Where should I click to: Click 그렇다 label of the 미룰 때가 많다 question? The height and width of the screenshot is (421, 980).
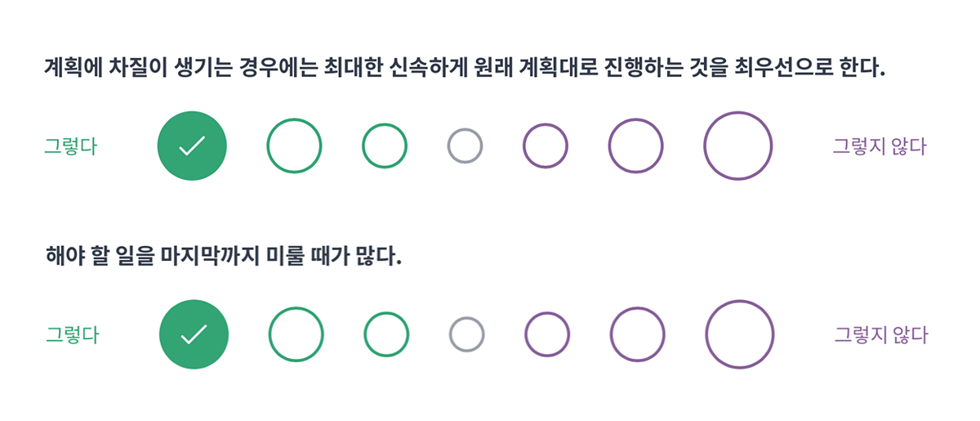pyautogui.click(x=72, y=335)
